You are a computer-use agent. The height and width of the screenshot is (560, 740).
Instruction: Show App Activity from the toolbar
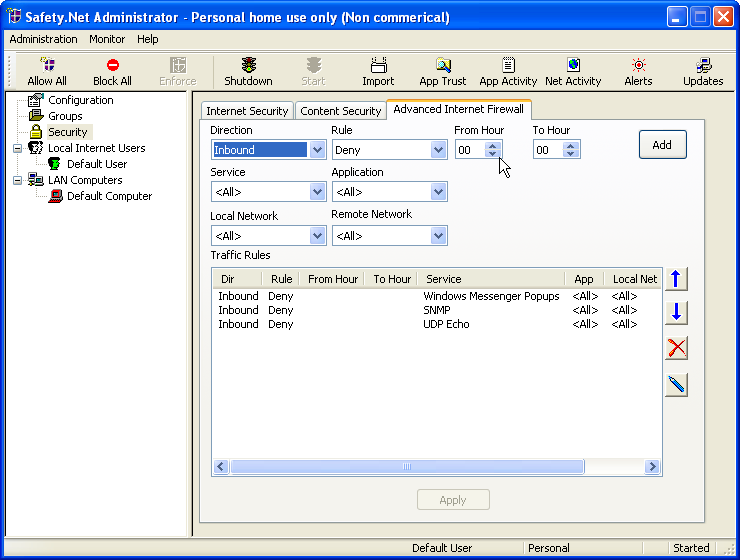tap(508, 72)
